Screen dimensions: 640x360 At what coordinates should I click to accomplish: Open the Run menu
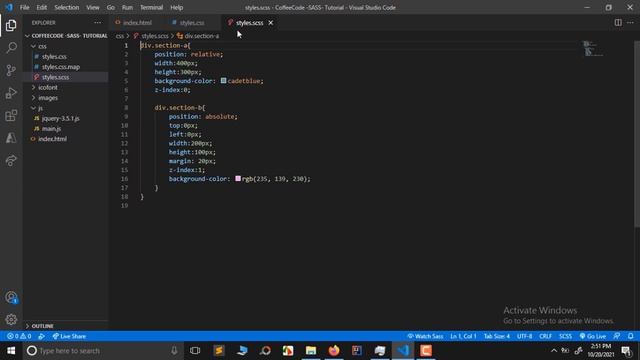(127, 7)
